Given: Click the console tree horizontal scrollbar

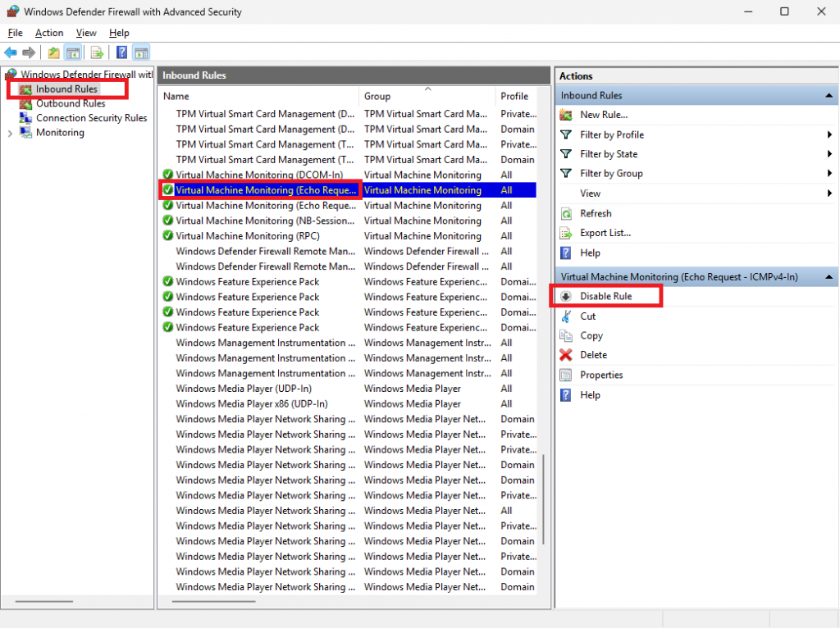Looking at the screenshot, I should coord(44,601).
